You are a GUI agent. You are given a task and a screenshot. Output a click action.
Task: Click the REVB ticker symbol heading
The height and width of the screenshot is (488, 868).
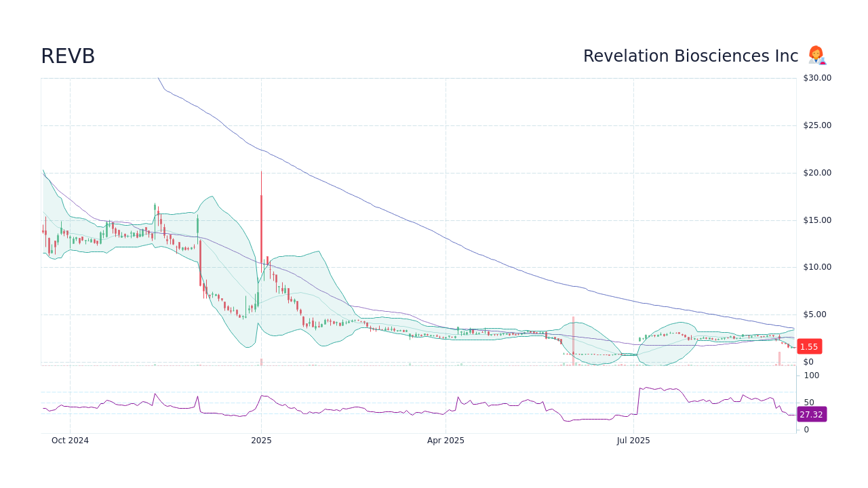click(x=68, y=56)
